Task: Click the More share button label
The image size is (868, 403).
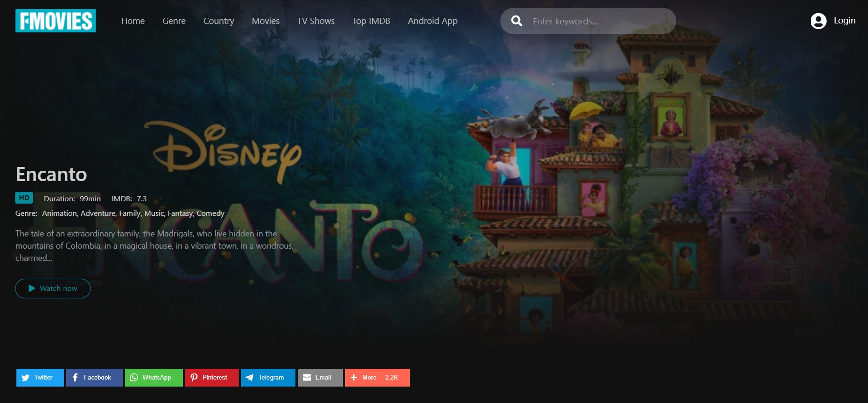Action: [370, 378]
